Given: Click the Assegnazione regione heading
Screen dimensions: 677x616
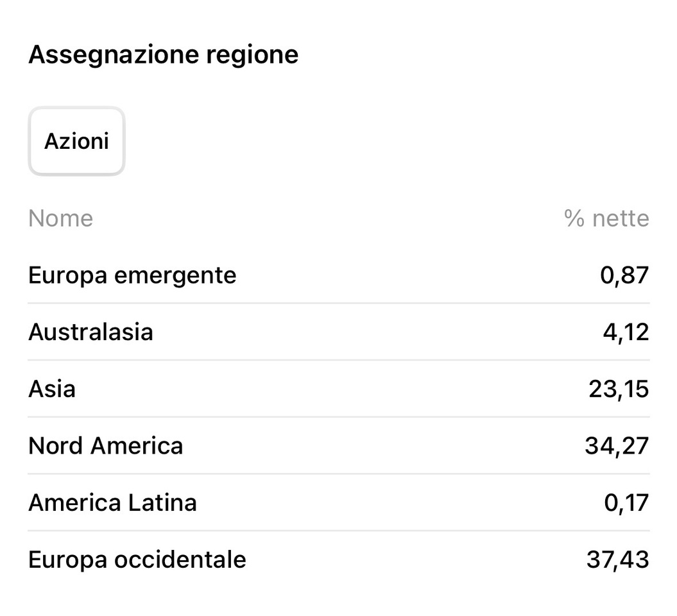Looking at the screenshot, I should 163,55.
